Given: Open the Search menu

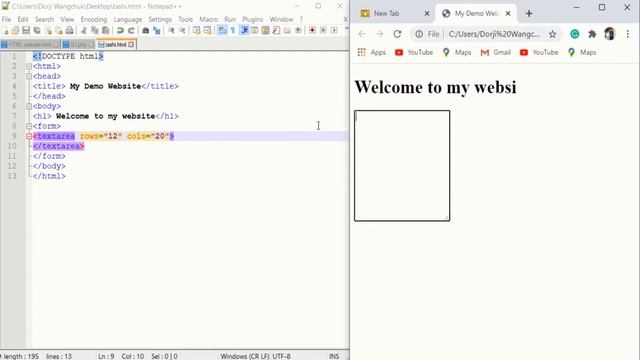Looking at the screenshot, I should [x=44, y=20].
